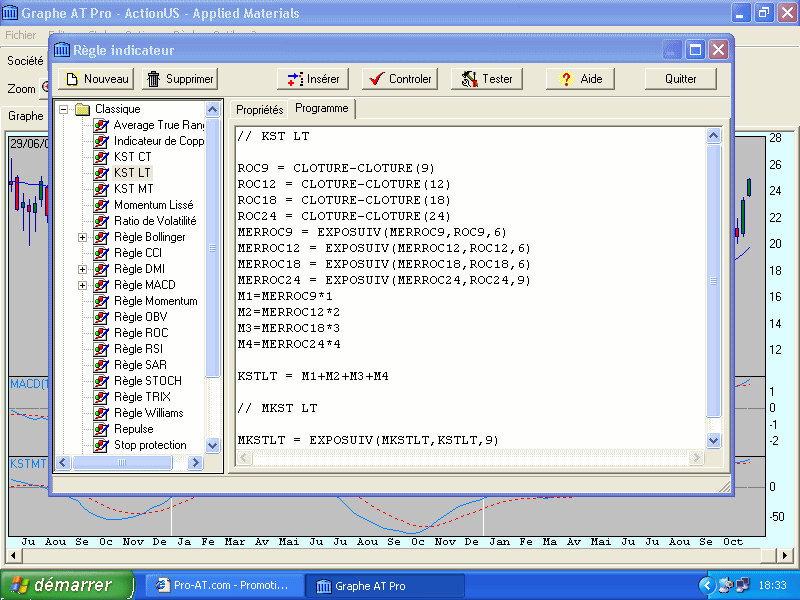
Task: Click the Indicateur de Copp rule icon
Action: point(101,141)
